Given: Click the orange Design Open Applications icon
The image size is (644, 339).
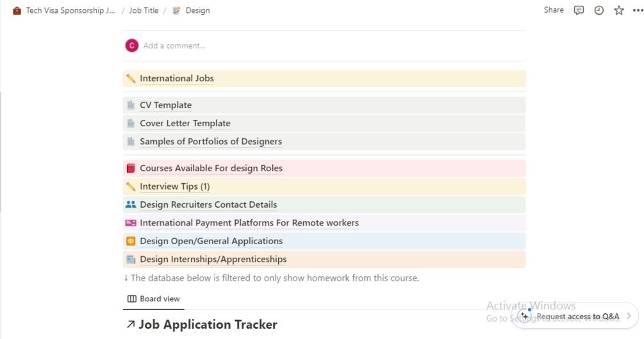Looking at the screenshot, I should tap(131, 242).
